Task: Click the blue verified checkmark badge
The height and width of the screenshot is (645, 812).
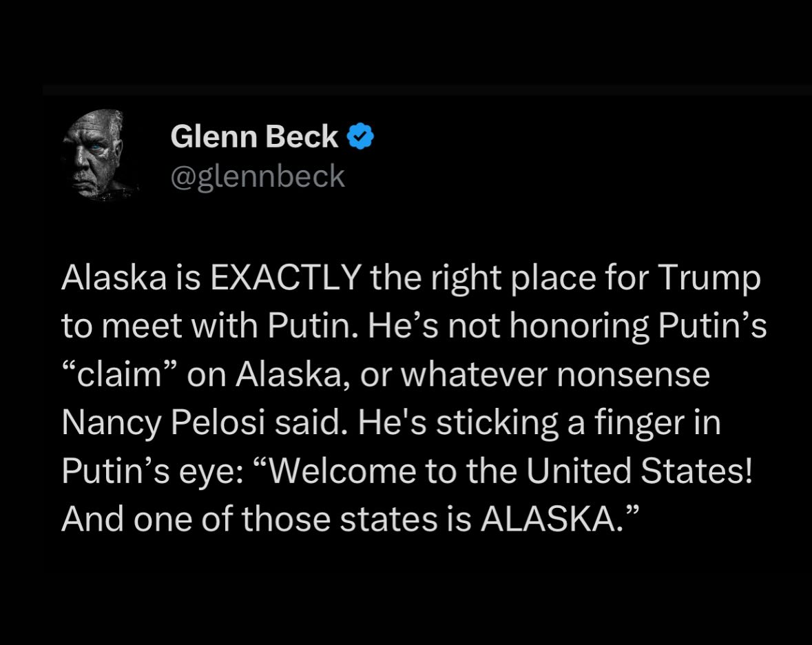Action: tap(360, 136)
